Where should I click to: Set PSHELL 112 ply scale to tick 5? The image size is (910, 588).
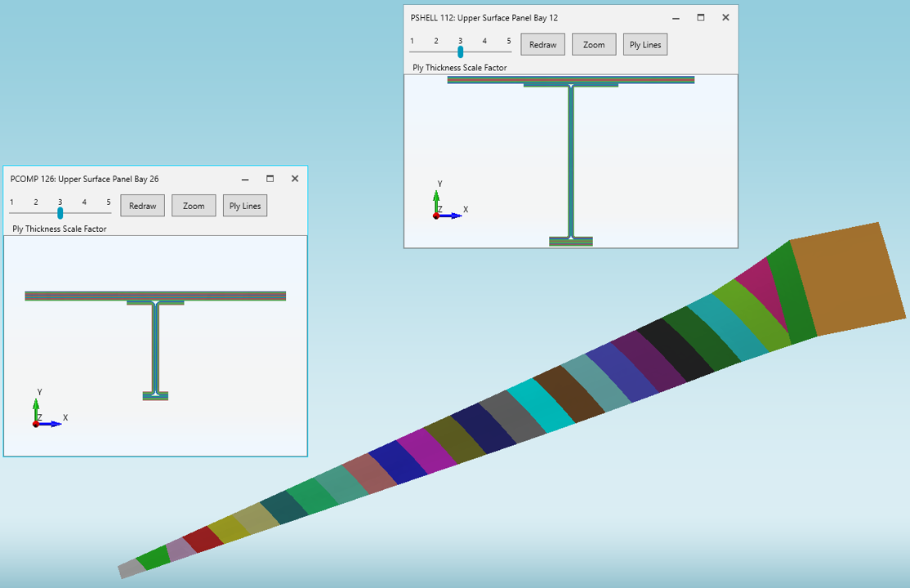pos(509,41)
